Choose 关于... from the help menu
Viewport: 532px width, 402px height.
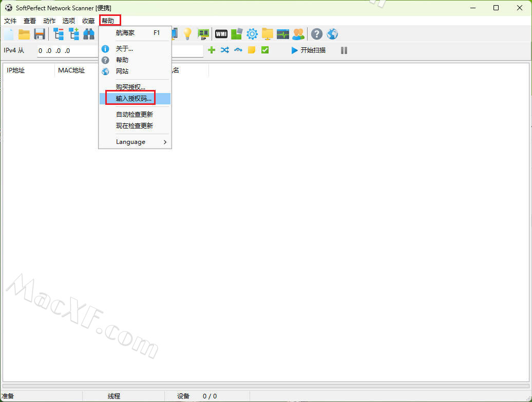pos(135,49)
